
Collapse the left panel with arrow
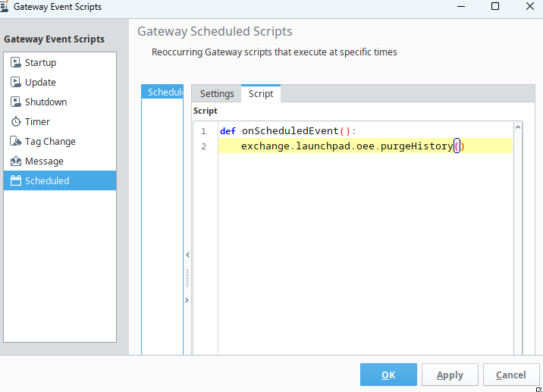coord(187,256)
